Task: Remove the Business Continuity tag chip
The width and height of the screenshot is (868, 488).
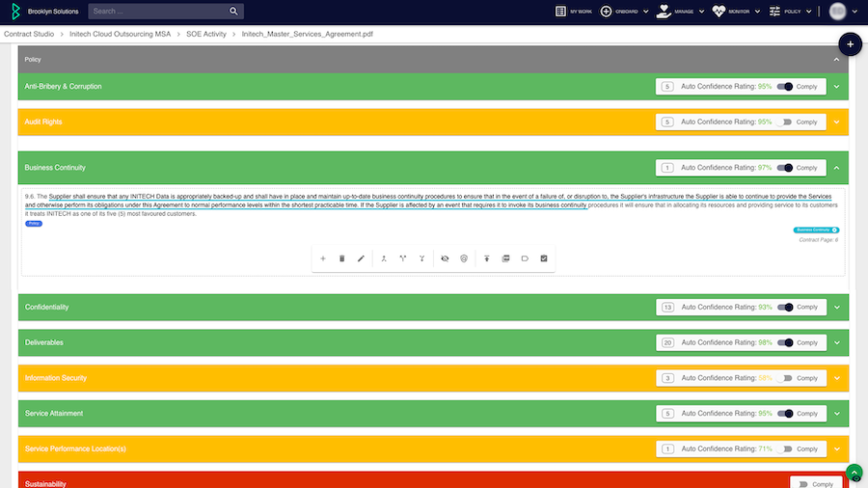Action: pyautogui.click(x=835, y=230)
